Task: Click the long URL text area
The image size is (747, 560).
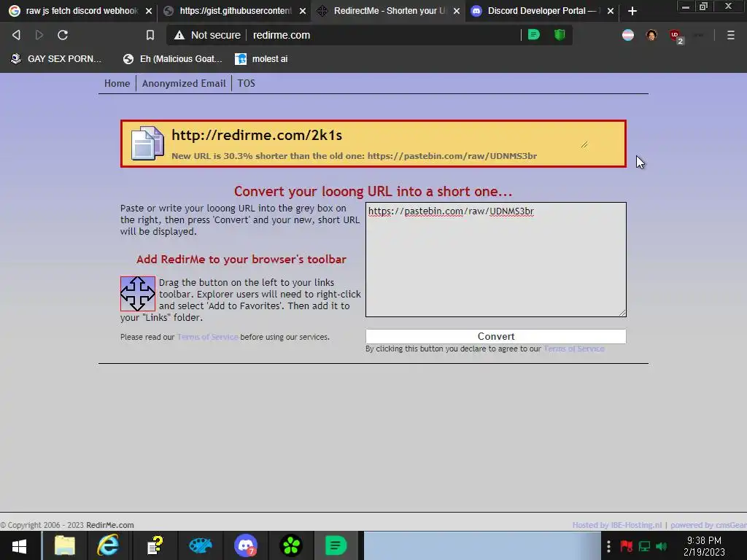Action: click(x=495, y=259)
